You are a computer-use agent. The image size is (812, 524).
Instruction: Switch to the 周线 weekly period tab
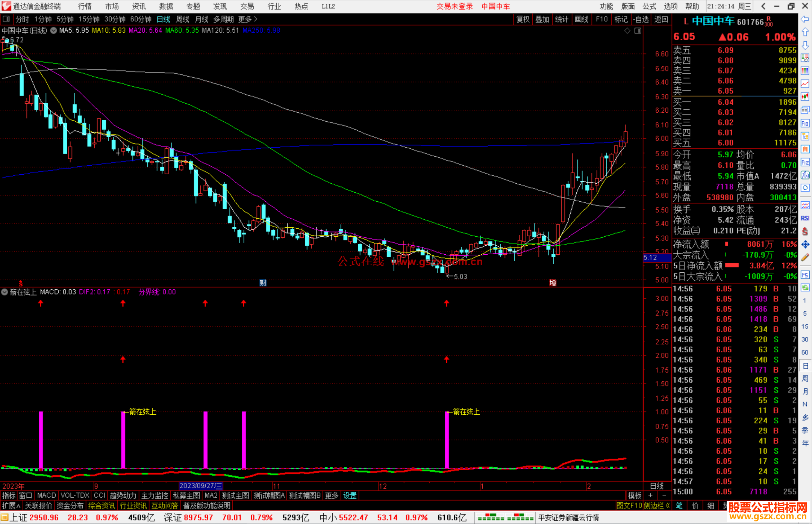click(x=183, y=19)
